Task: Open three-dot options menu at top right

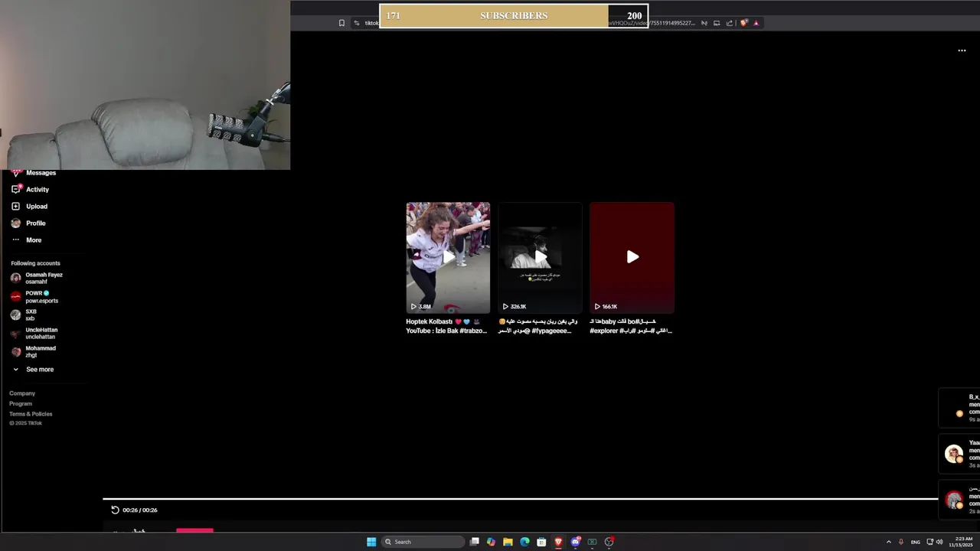Action: (962, 51)
